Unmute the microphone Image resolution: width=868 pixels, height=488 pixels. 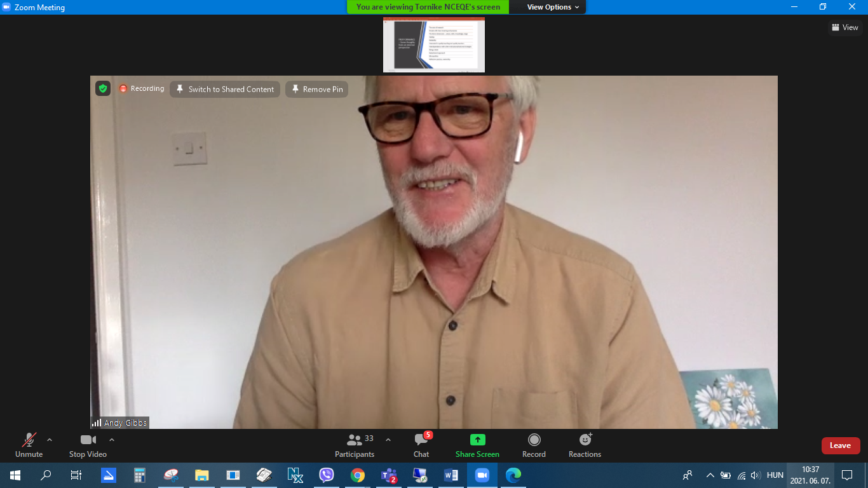tap(29, 445)
